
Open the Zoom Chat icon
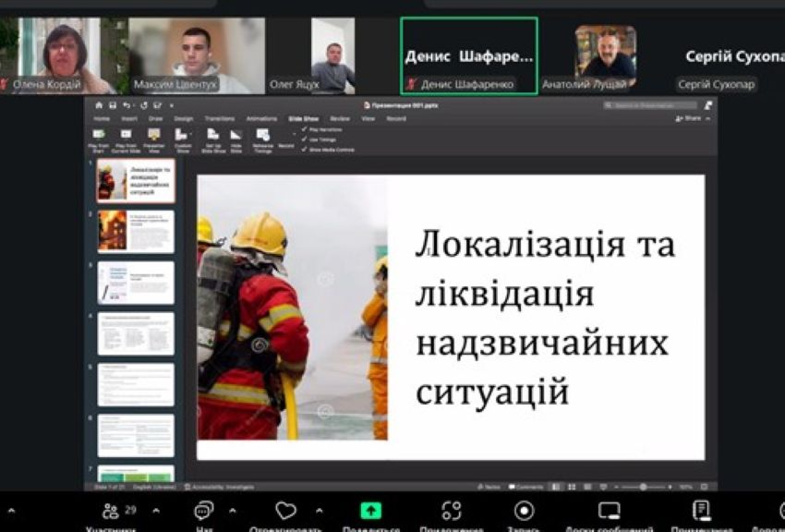204,511
